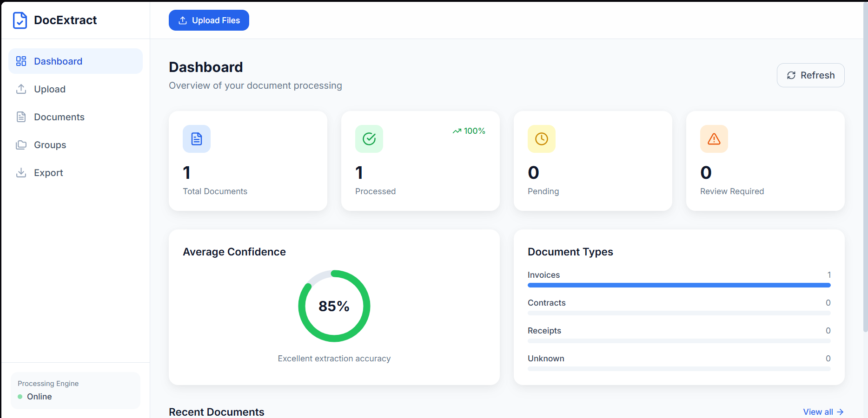Click the Processing Engine Online status

click(40, 397)
